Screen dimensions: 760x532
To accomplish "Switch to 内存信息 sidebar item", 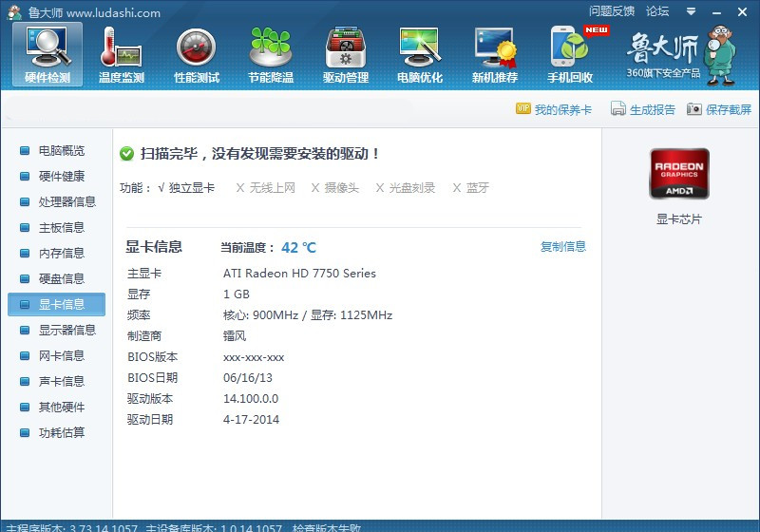I will point(61,254).
